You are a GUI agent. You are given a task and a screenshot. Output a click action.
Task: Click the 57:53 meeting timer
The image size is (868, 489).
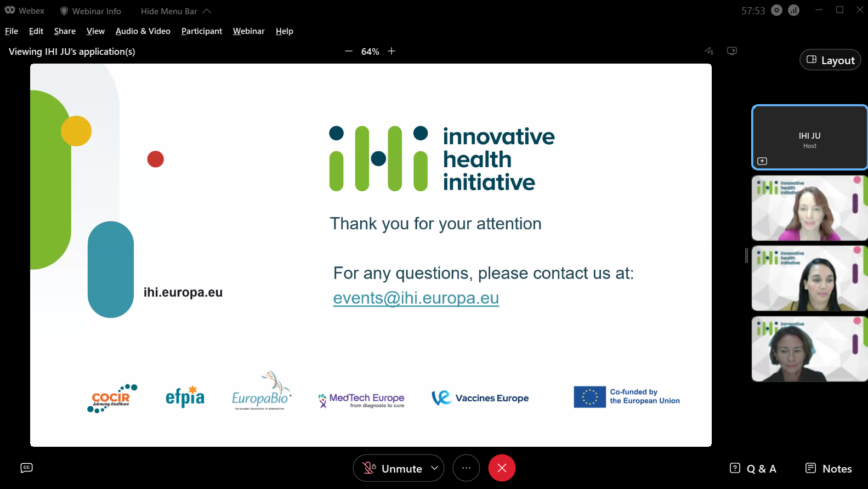753,11
